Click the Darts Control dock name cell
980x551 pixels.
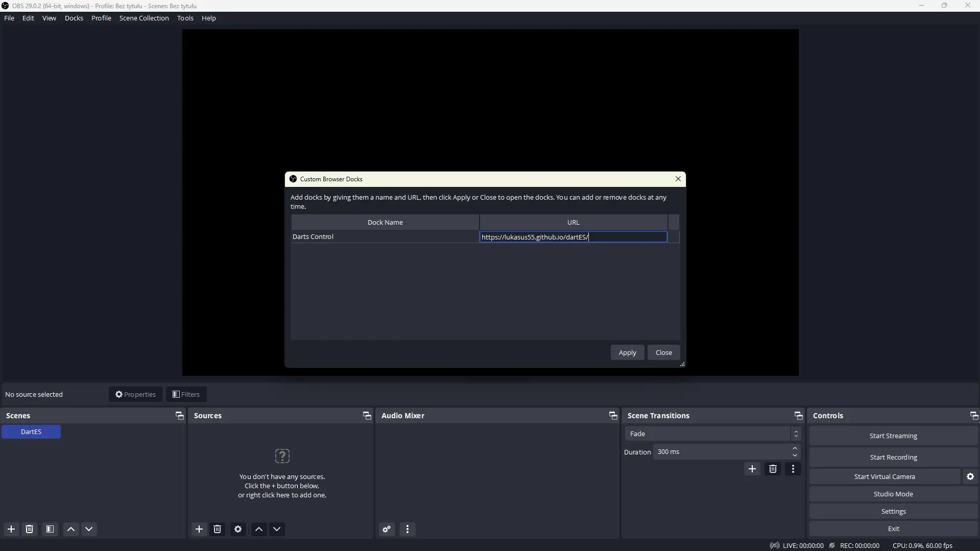coord(385,236)
